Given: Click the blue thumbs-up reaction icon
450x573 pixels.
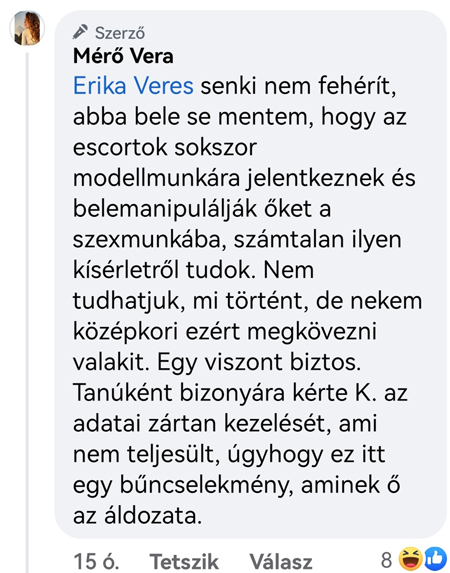Looking at the screenshot, I should coord(435,559).
